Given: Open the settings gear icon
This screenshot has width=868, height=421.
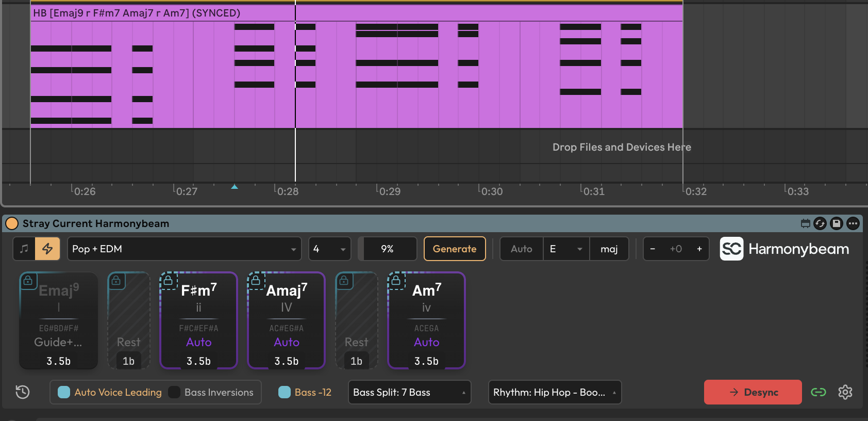Looking at the screenshot, I should coord(845,392).
